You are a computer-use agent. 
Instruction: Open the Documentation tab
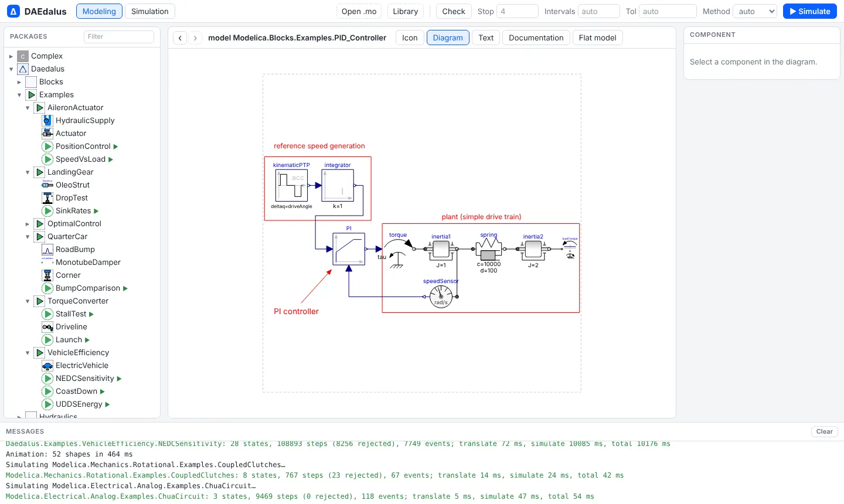tap(536, 38)
